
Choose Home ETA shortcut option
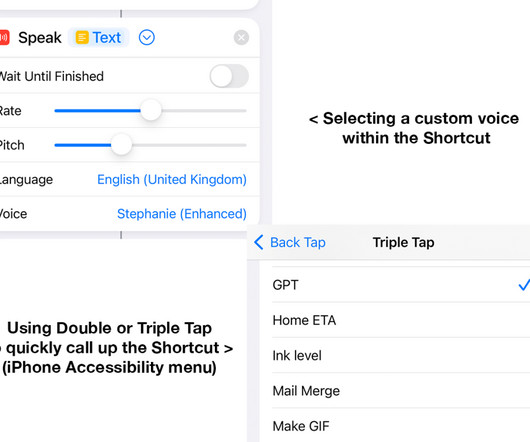point(401,320)
